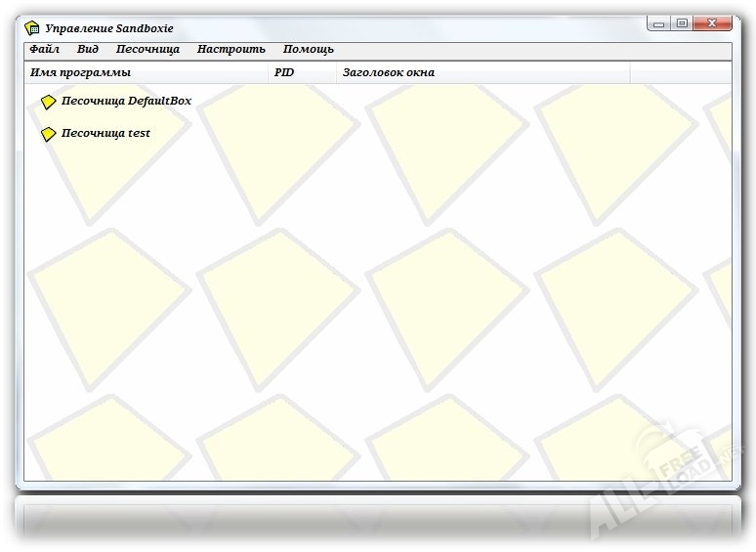Open the Настроить menu

coord(231,49)
